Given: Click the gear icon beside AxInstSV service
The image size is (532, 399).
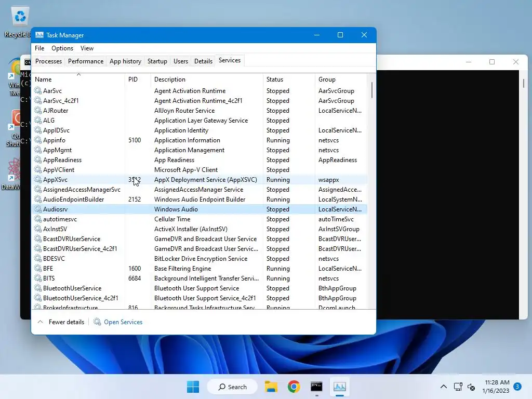Looking at the screenshot, I should point(37,229).
